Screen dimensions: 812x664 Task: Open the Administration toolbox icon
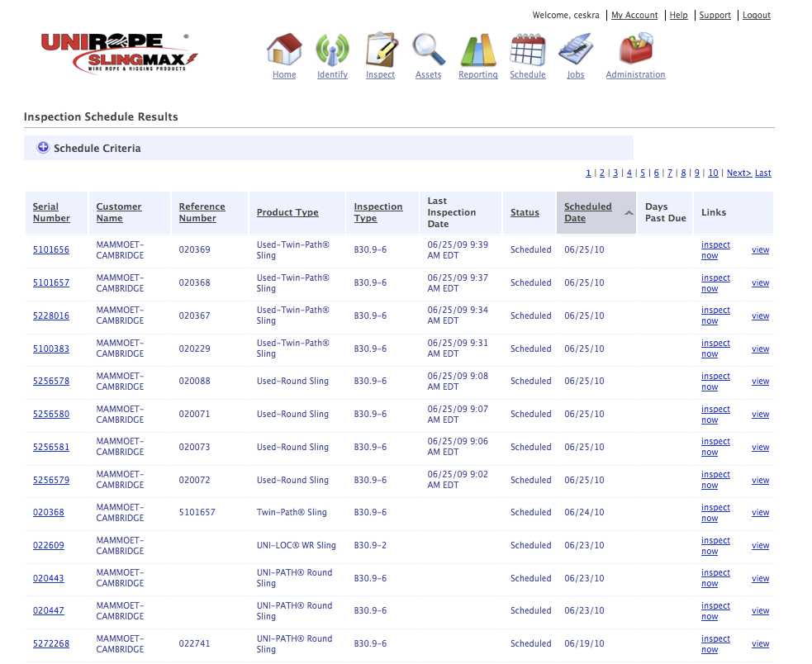[x=635, y=50]
